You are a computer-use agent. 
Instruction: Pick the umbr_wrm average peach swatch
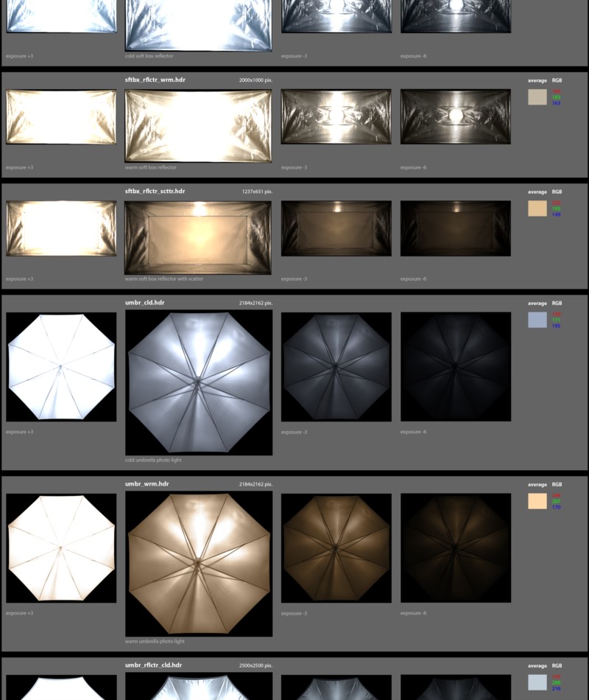tap(537, 501)
